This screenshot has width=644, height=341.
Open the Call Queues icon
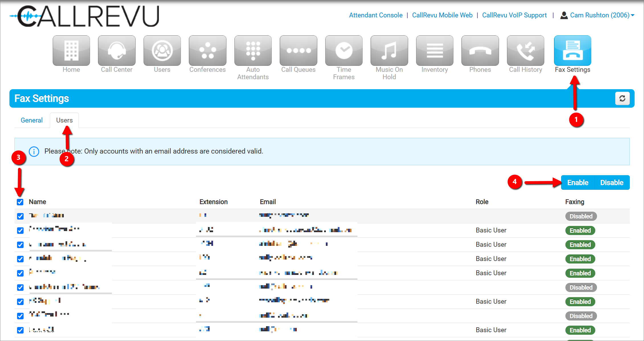(x=299, y=51)
